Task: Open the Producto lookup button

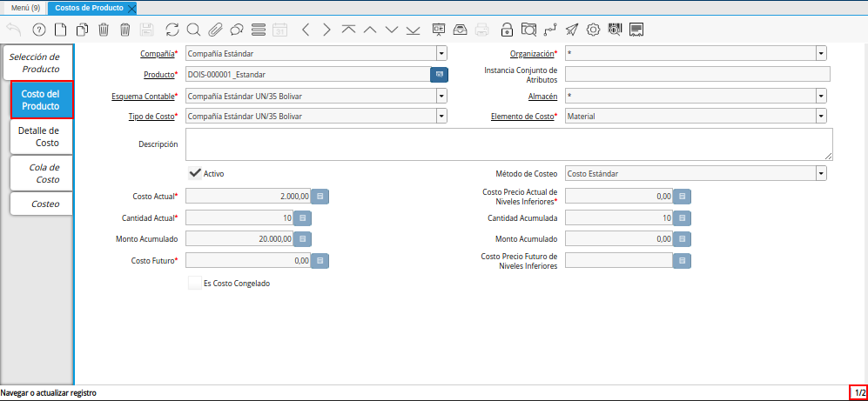Action: point(440,75)
